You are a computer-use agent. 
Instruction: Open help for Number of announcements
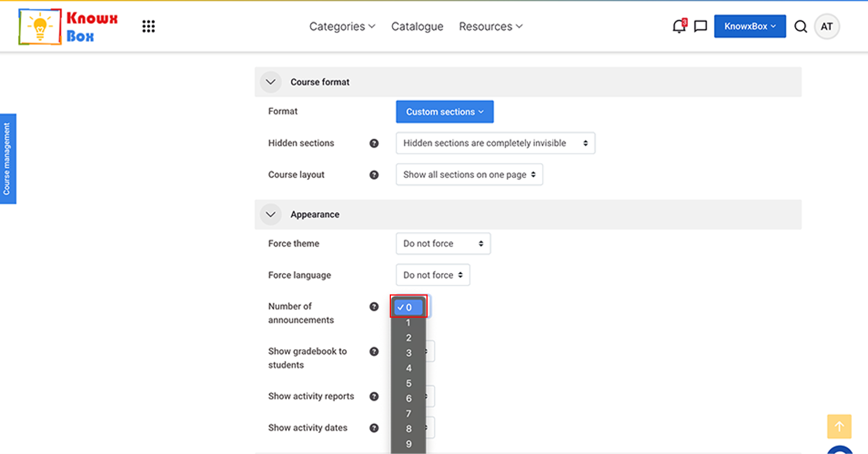pos(374,307)
